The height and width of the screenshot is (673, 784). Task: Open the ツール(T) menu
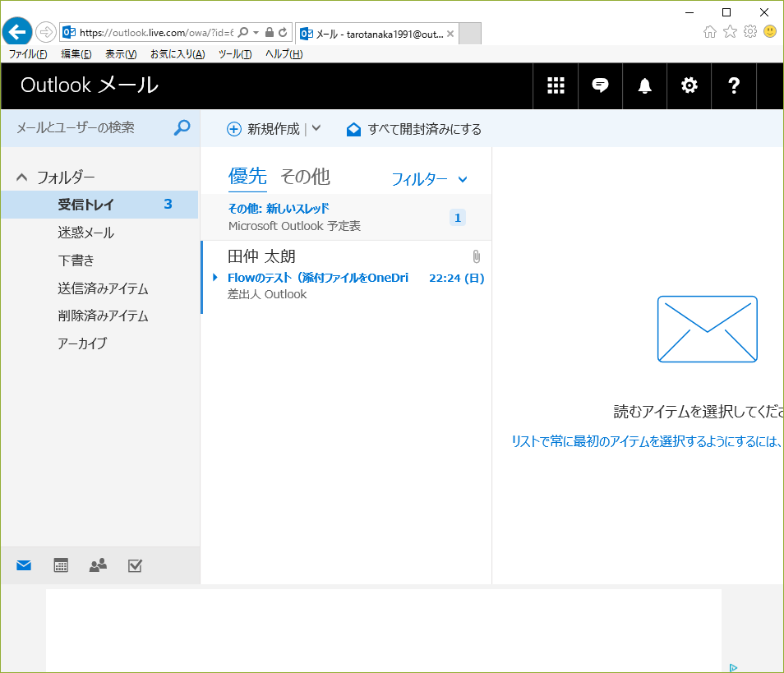pyautogui.click(x=235, y=54)
